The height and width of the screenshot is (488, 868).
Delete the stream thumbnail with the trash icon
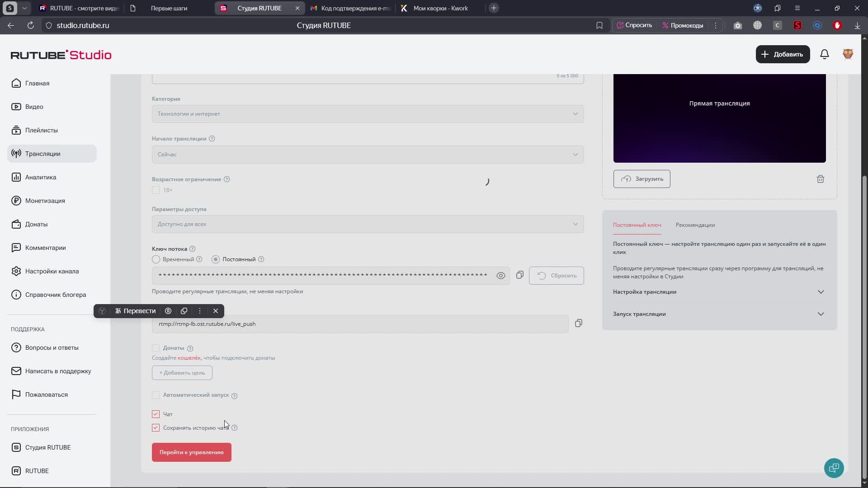(x=820, y=179)
